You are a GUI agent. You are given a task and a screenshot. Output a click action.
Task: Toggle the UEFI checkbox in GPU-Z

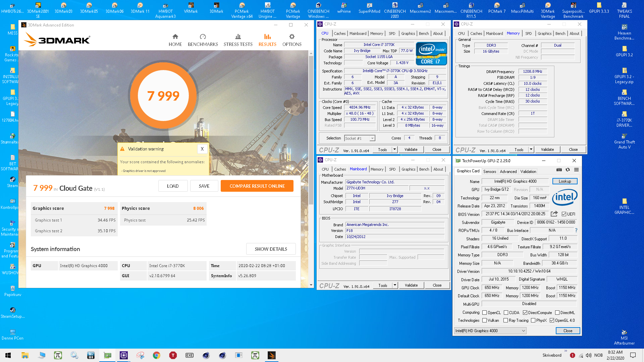[x=564, y=214]
